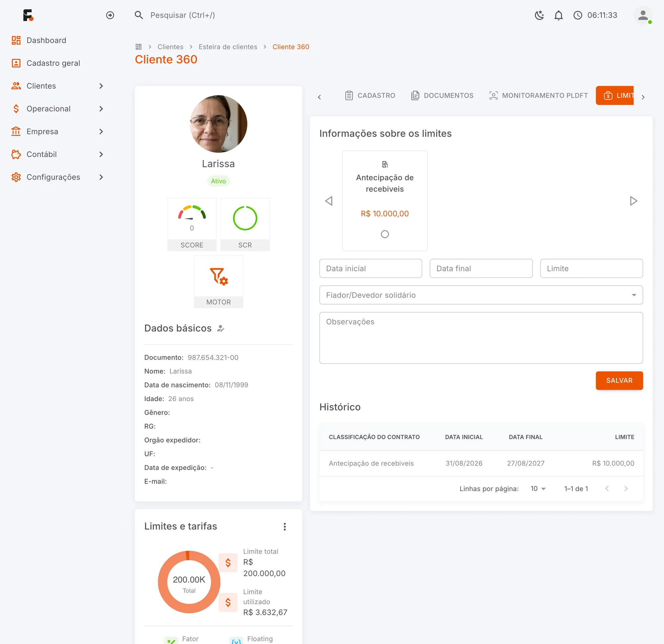Screen dimensions: 664x644
Task: Click the Observações text area
Action: [481, 338]
